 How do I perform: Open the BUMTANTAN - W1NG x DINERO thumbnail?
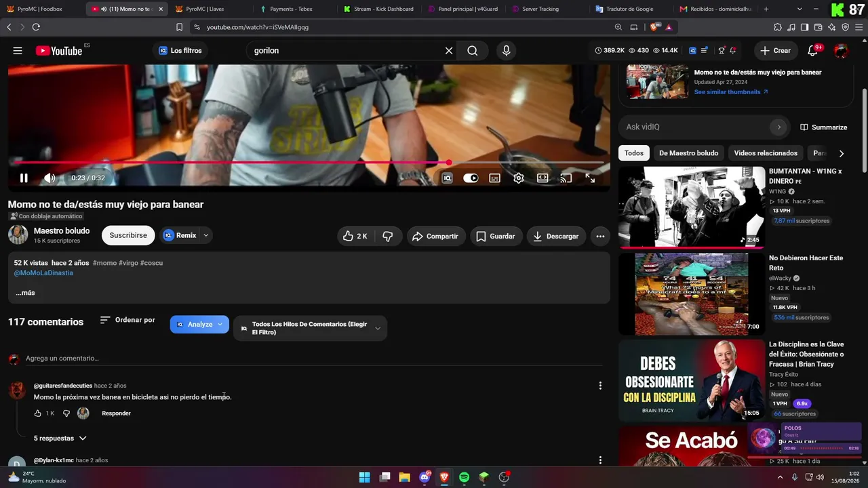tap(692, 207)
